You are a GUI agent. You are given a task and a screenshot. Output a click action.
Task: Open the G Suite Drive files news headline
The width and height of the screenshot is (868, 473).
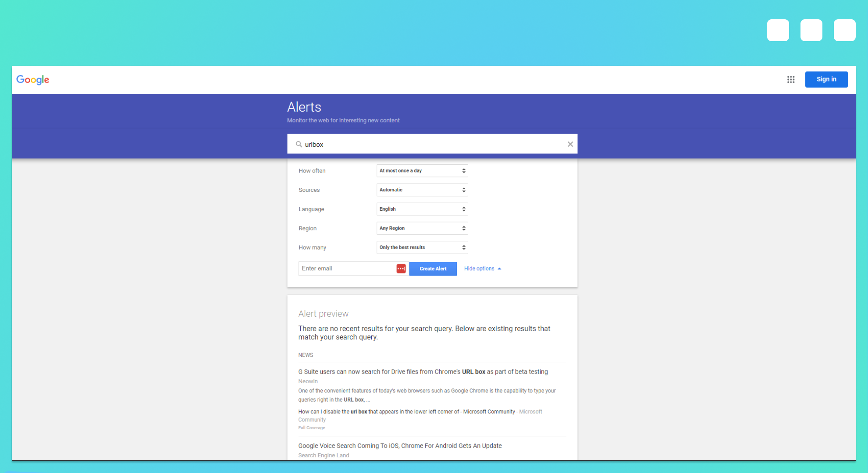423,372
